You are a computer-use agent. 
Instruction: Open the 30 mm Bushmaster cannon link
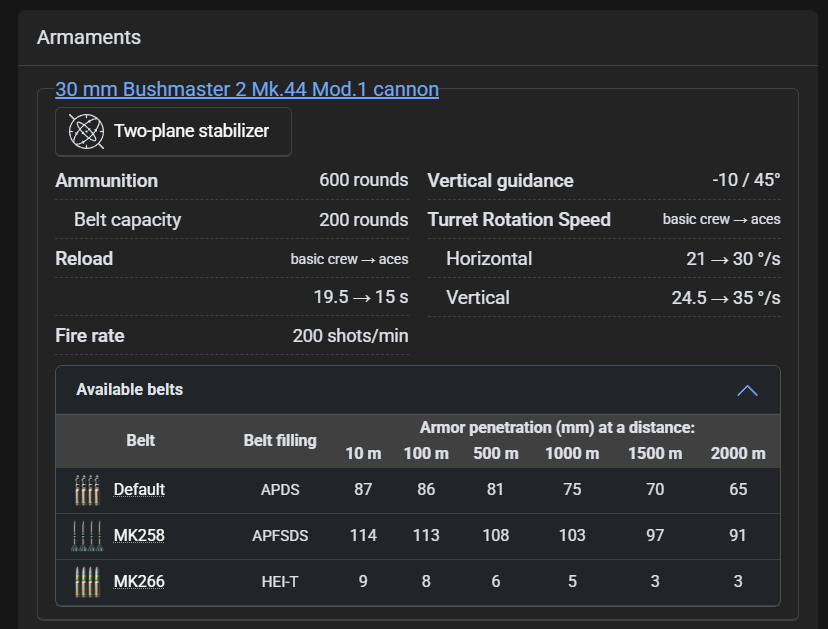[247, 89]
